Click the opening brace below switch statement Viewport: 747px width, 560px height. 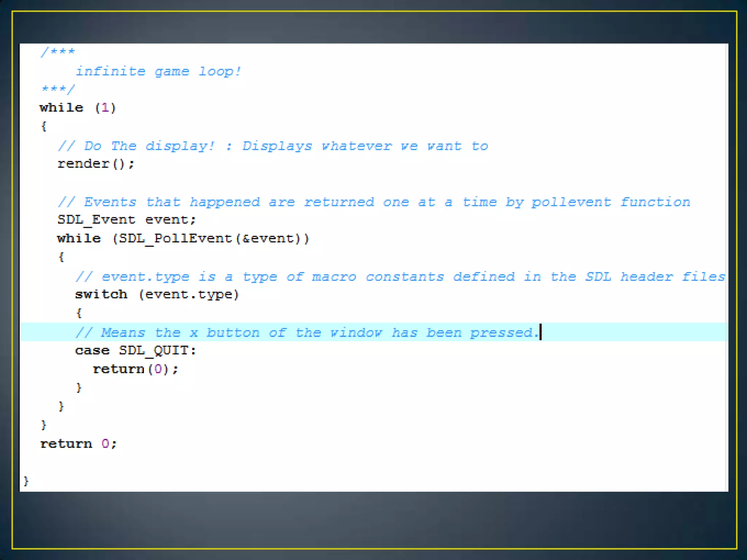tap(79, 313)
